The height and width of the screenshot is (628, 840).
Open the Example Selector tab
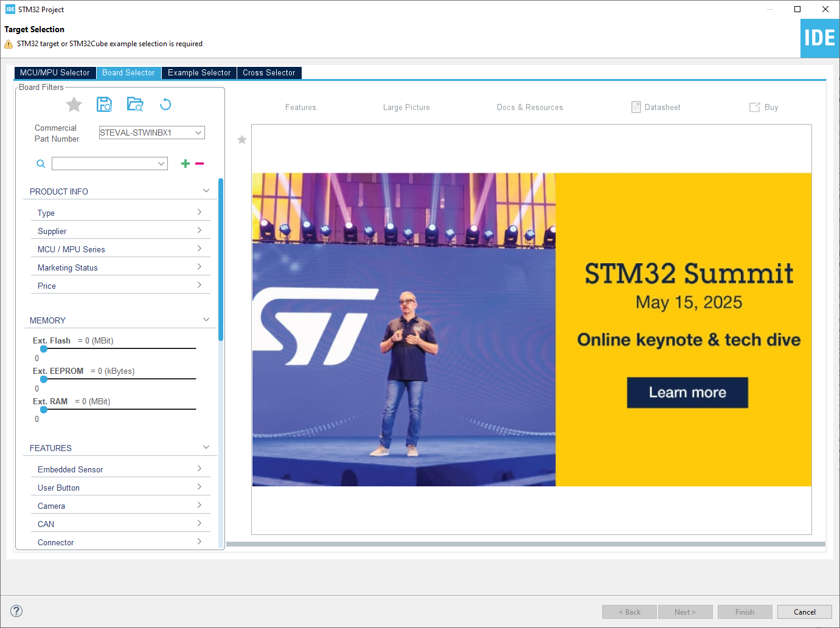pos(199,72)
